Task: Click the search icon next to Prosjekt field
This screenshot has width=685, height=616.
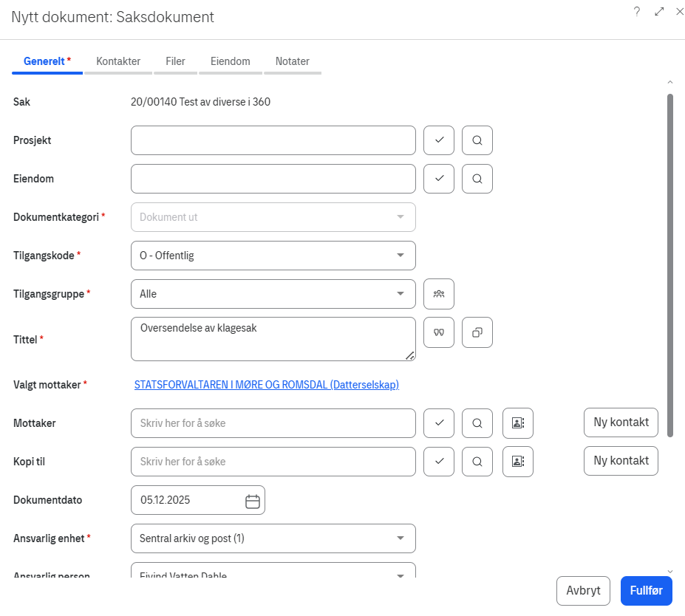Action: [x=477, y=140]
